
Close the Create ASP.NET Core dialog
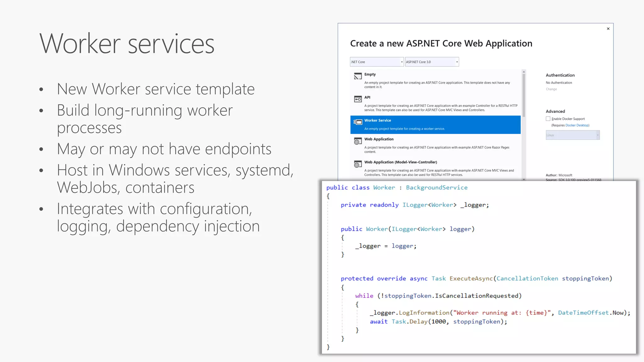click(608, 29)
